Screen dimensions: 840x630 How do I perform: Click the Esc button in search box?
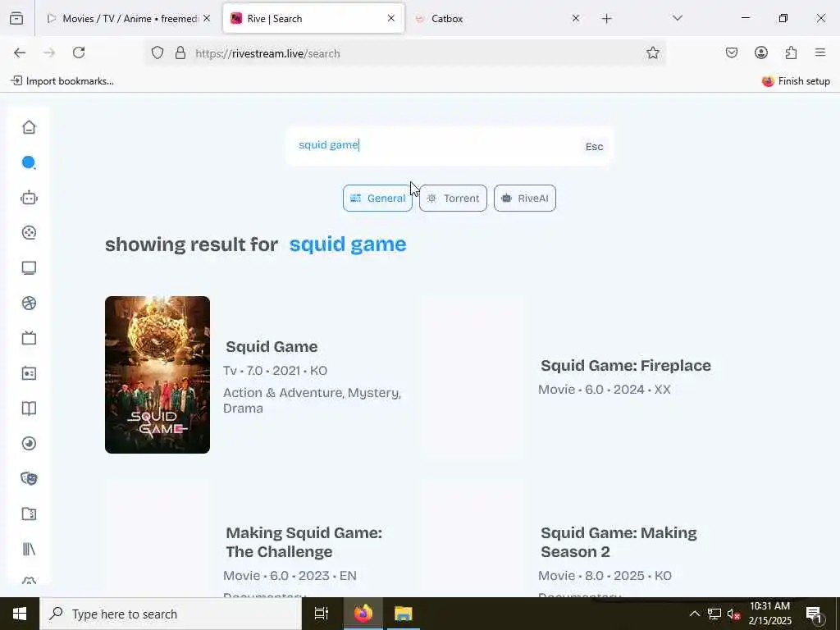pos(594,147)
